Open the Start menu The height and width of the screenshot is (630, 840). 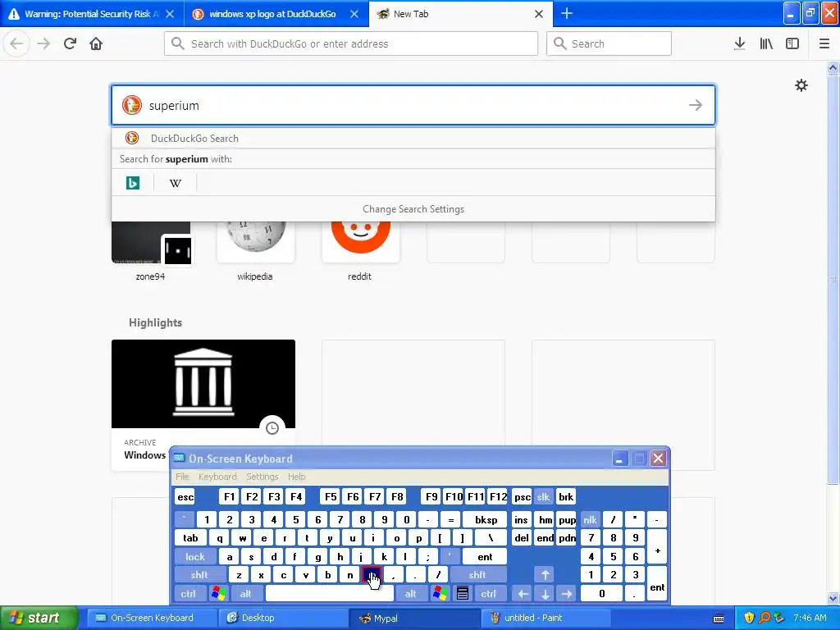coord(39,618)
